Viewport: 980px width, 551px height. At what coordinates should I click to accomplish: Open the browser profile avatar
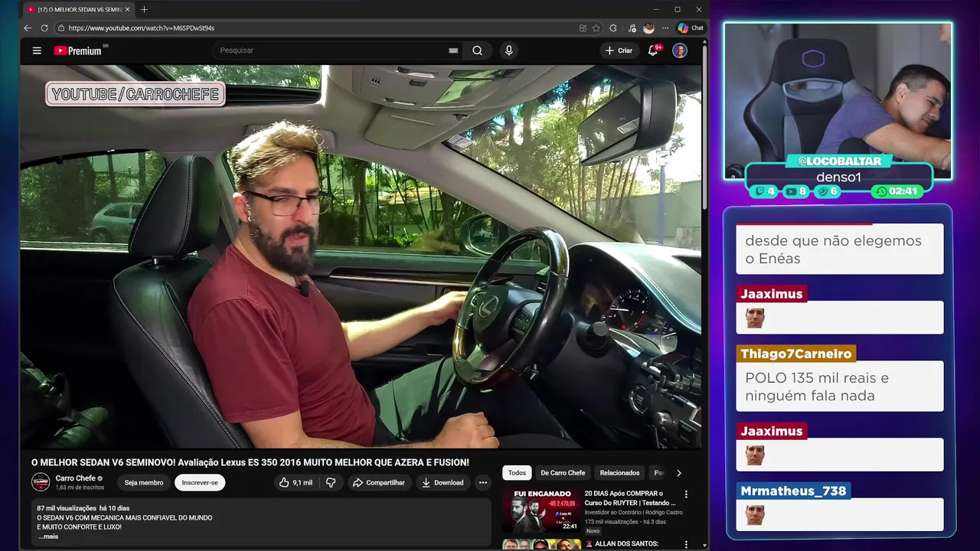click(x=648, y=28)
